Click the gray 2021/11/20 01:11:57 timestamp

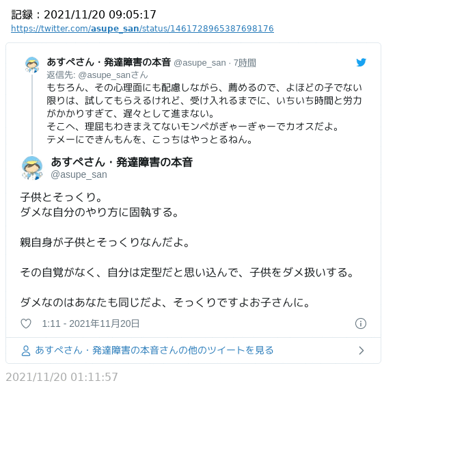[x=62, y=377]
